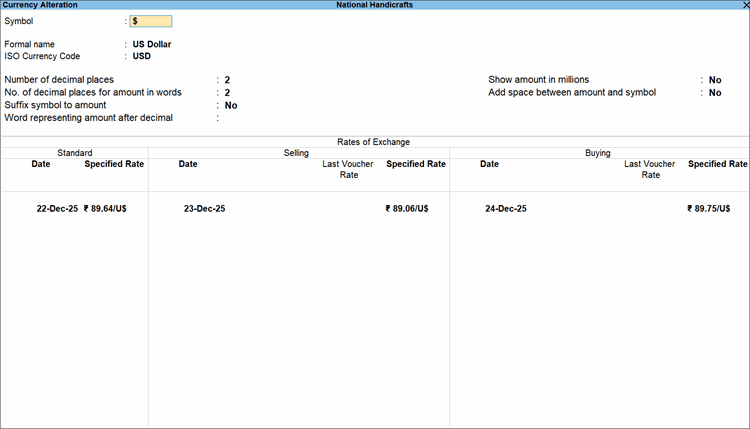Screen dimensions: 750x429
Task: Toggle Suffix symbol to amount option
Action: pyautogui.click(x=230, y=105)
